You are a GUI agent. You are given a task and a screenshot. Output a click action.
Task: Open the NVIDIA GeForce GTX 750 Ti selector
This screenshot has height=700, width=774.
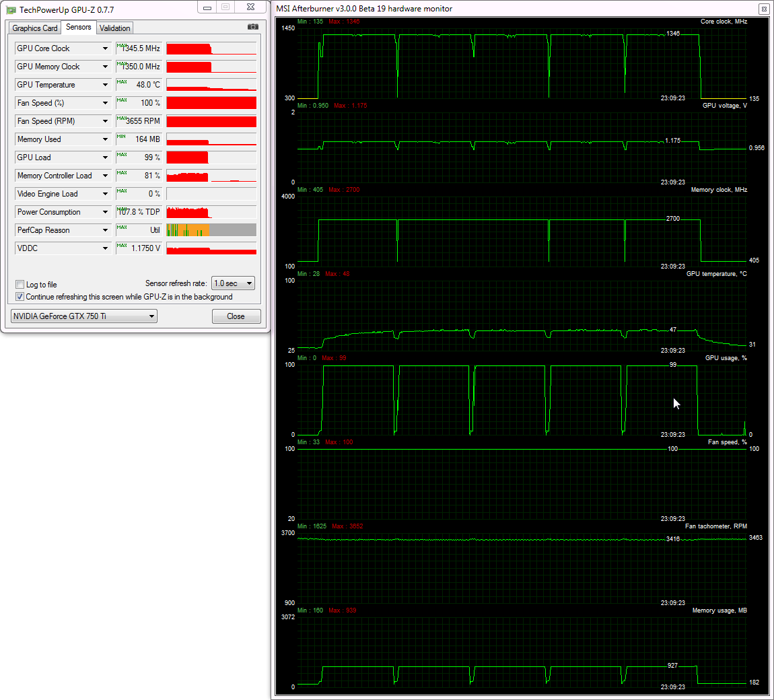click(x=84, y=316)
